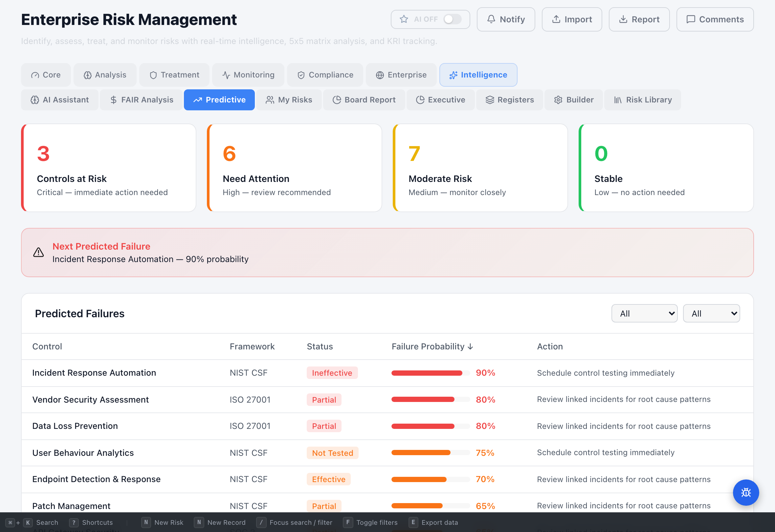
Task: Open the second All filter dropdown
Action: point(711,313)
